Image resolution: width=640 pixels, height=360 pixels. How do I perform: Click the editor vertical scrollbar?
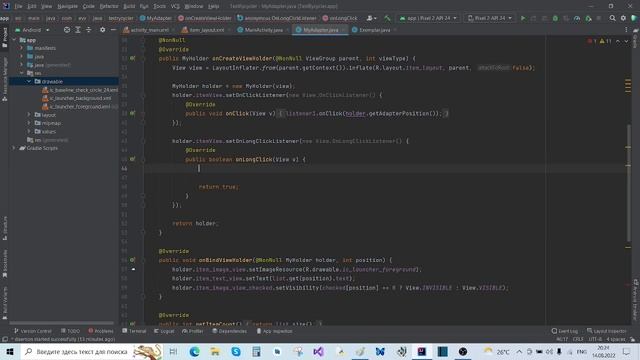pos(628,182)
